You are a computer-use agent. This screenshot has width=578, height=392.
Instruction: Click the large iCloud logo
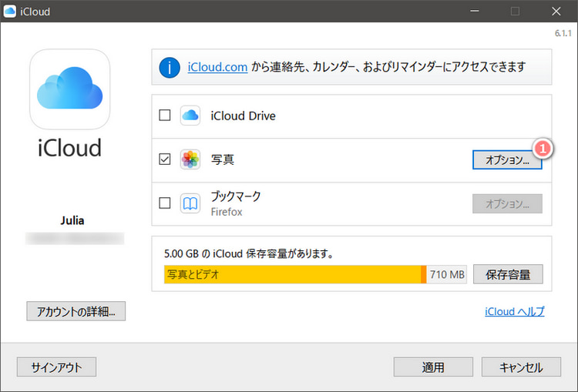tap(69, 89)
